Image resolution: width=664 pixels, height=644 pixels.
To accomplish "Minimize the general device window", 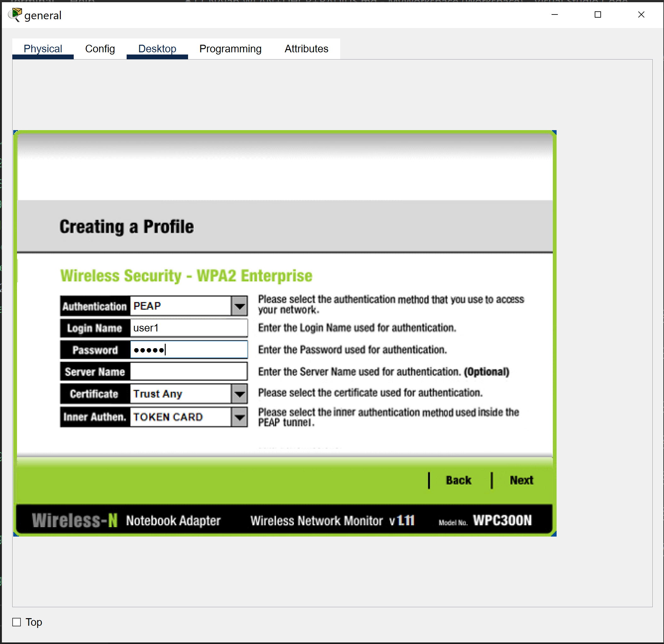I will (x=555, y=14).
